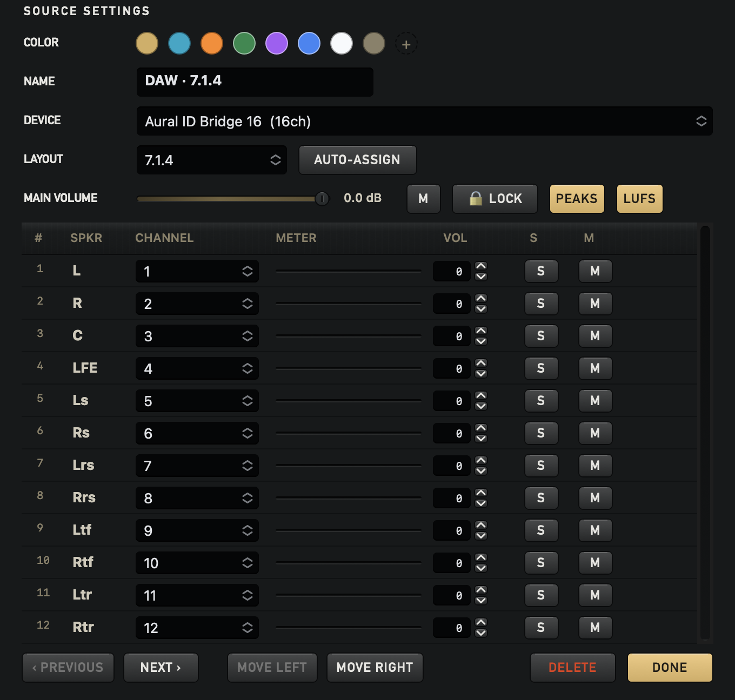Click MOVE RIGHT button
The height and width of the screenshot is (700, 735).
pyautogui.click(x=375, y=668)
